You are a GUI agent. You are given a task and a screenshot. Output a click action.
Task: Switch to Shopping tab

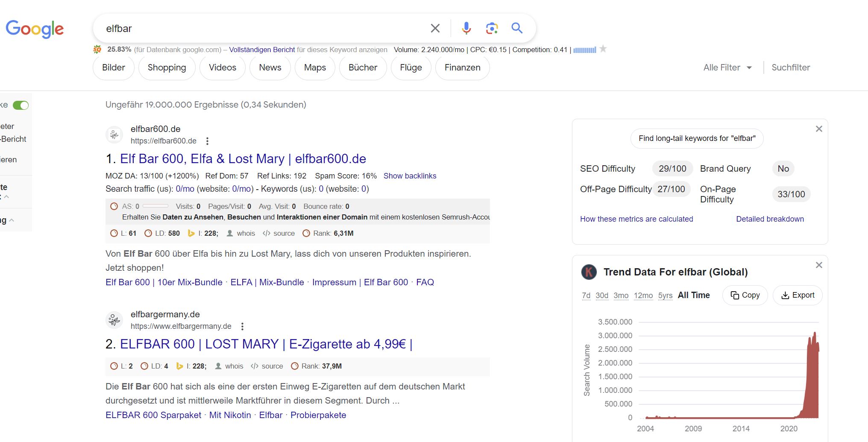pos(167,67)
